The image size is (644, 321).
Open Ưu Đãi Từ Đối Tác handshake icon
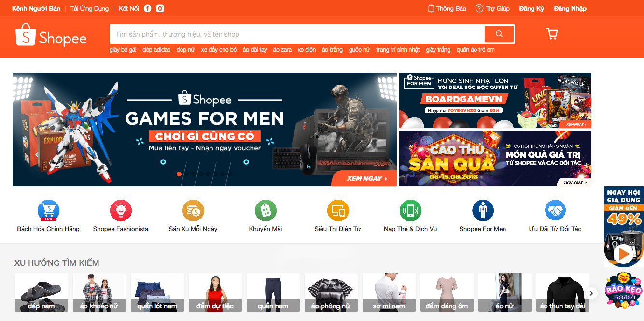[555, 210]
